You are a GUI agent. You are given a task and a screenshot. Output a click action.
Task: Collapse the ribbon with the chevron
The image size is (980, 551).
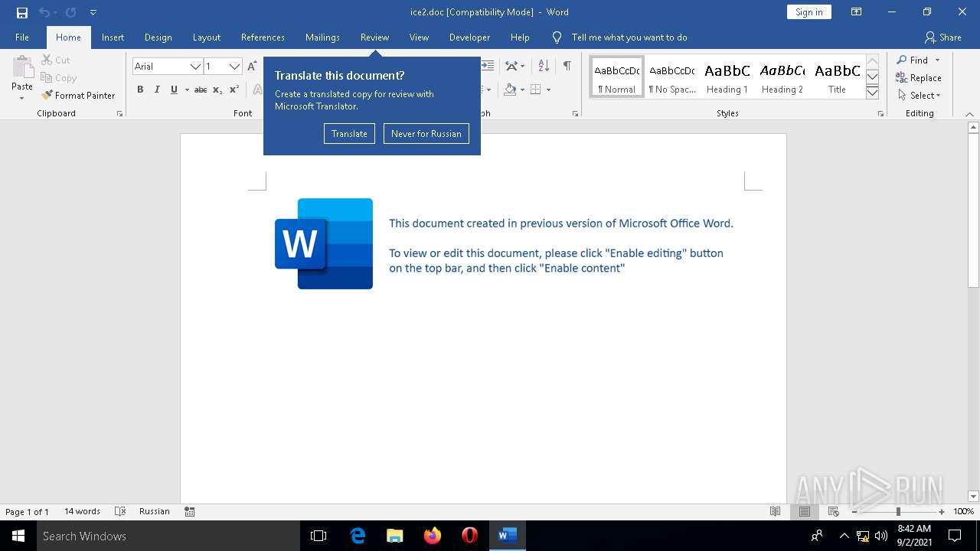[971, 114]
